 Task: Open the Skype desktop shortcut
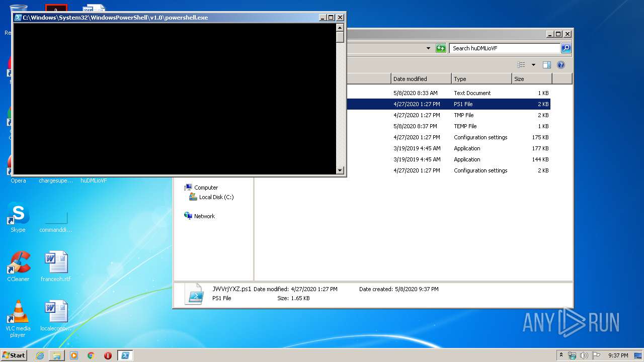pos(18,218)
